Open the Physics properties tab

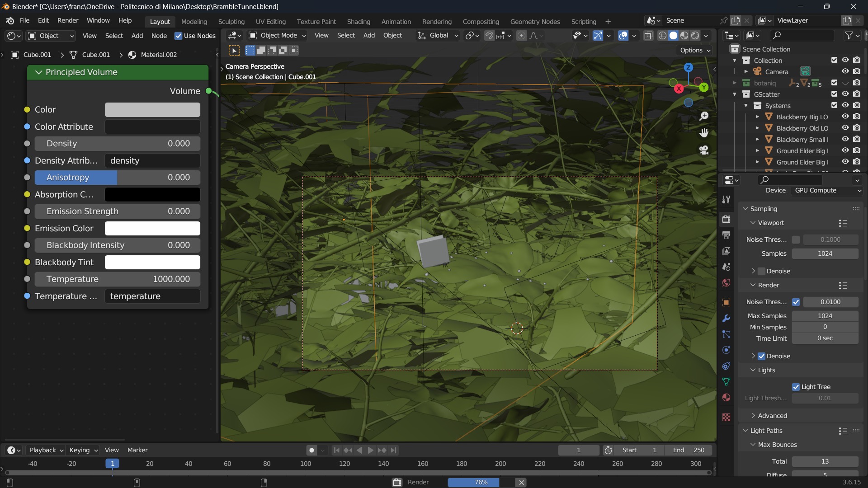tap(726, 350)
